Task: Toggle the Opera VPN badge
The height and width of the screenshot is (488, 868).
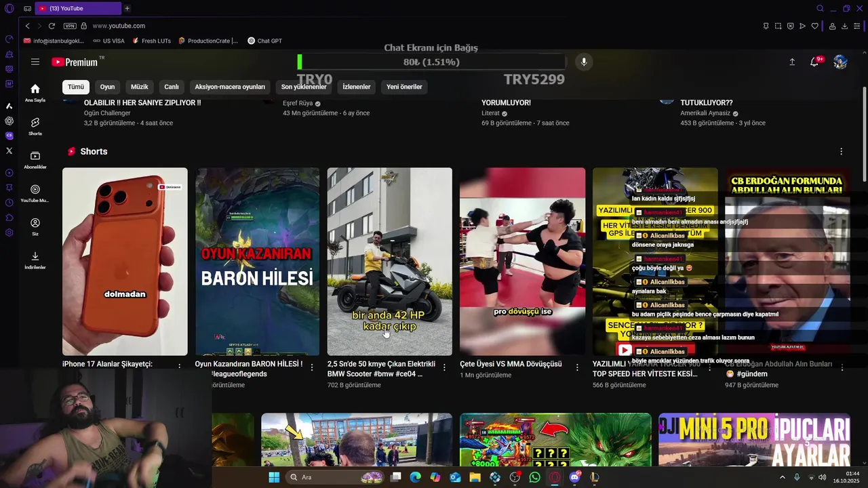Action: (70, 26)
